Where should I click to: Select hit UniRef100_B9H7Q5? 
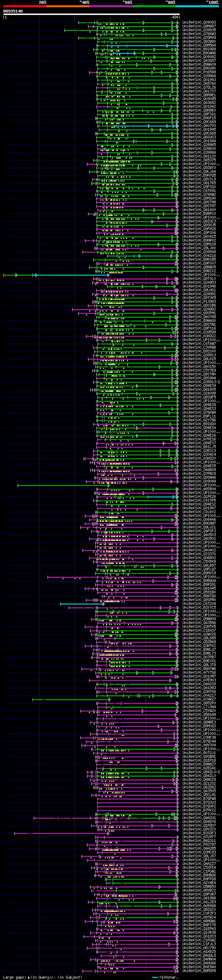(199, 175)
